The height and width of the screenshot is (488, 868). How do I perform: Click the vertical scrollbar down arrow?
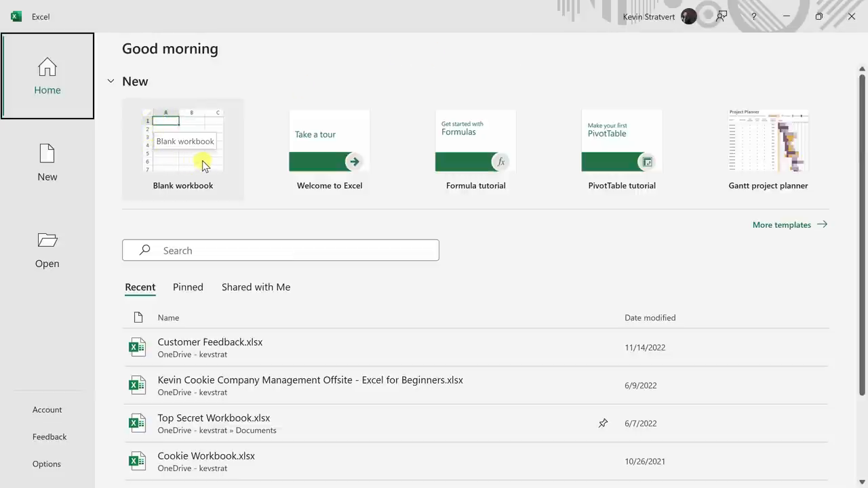click(x=862, y=482)
